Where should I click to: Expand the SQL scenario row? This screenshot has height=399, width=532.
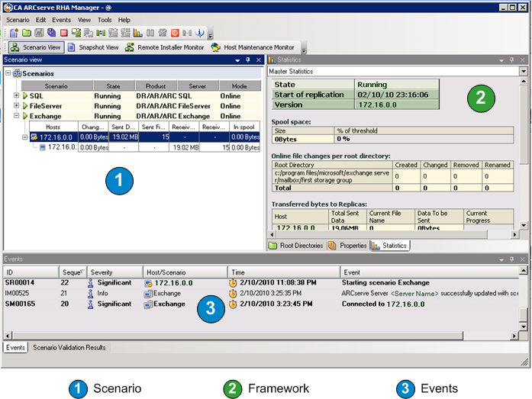coord(16,95)
